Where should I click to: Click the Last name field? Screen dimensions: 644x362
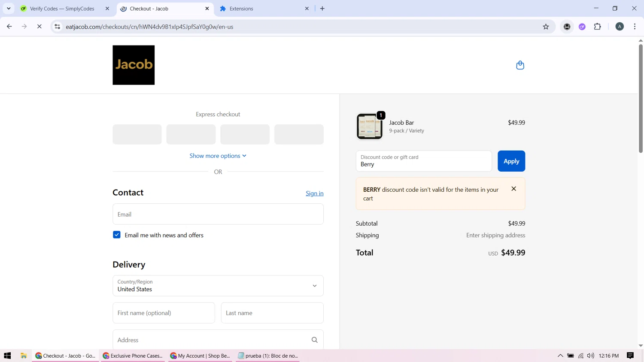pos(272,313)
